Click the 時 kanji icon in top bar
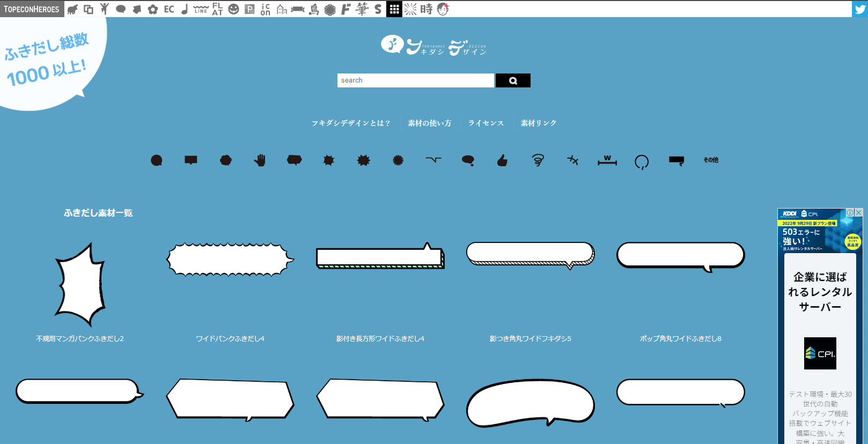 426,9
